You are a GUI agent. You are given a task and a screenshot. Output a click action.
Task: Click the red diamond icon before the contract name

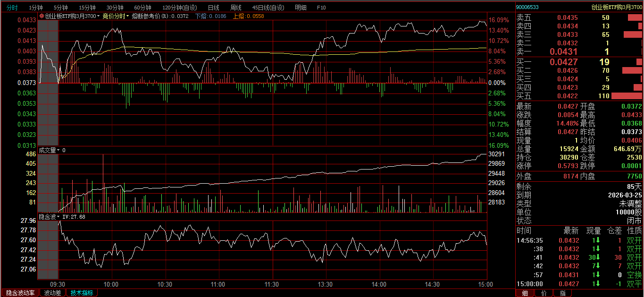pyautogui.click(x=42, y=16)
